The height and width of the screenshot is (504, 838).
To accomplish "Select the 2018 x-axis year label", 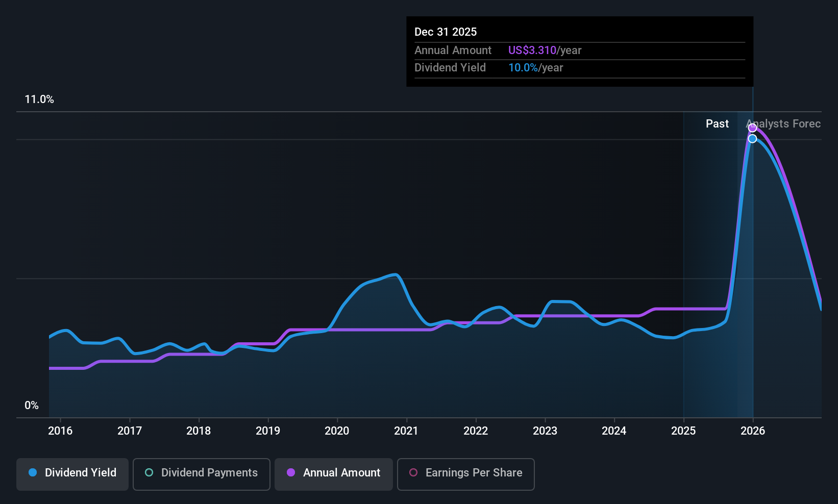I will pos(199,431).
